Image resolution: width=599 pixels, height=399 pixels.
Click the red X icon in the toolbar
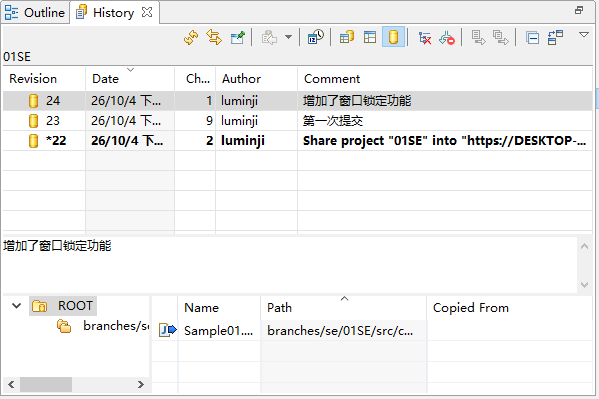coord(425,38)
